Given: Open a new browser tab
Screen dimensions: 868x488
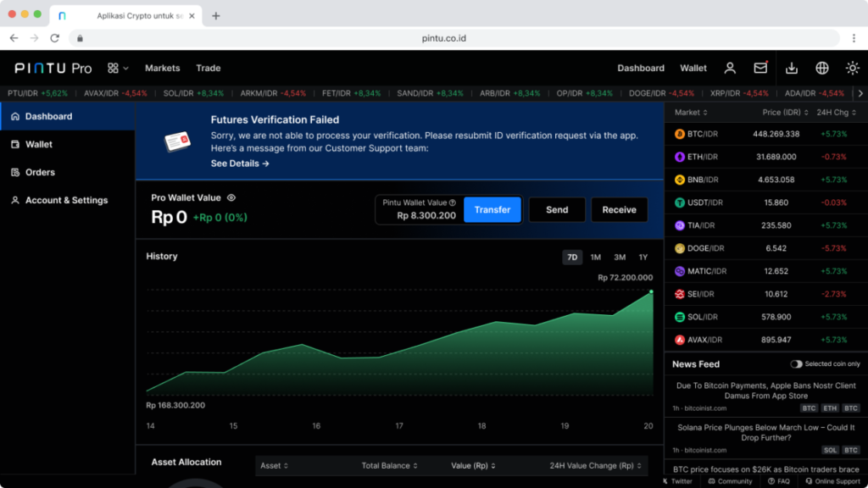Looking at the screenshot, I should (x=216, y=16).
